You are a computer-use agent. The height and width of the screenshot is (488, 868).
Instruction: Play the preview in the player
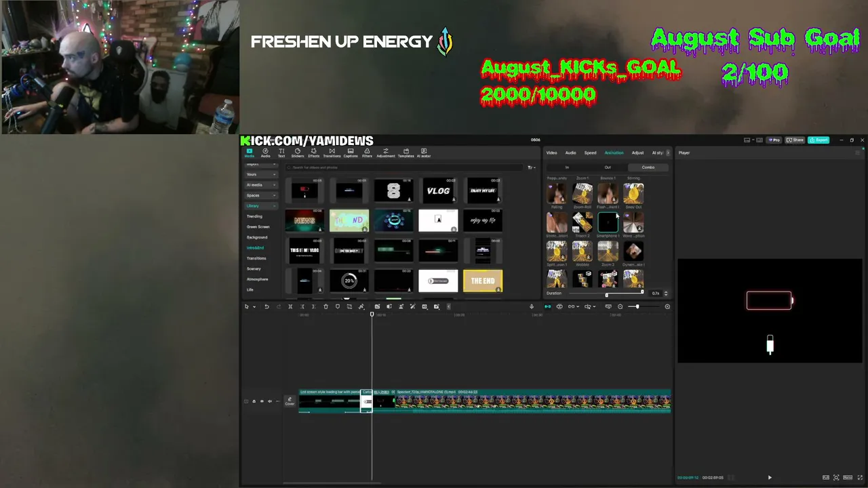coord(770,478)
